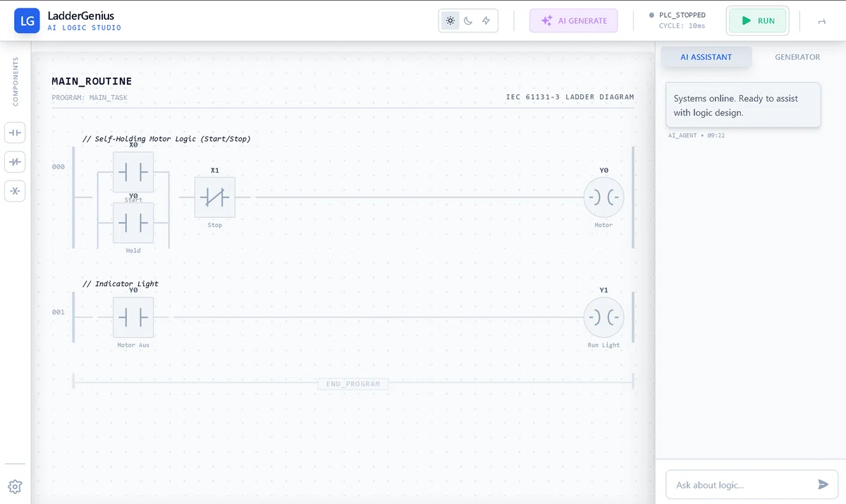Click 'PROGRAM: MAIN_TASK' subtitle
The image size is (846, 504).
point(90,98)
